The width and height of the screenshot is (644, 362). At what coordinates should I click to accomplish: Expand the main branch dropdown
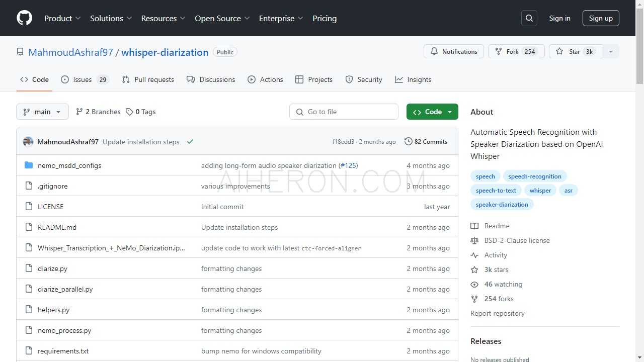point(42,112)
